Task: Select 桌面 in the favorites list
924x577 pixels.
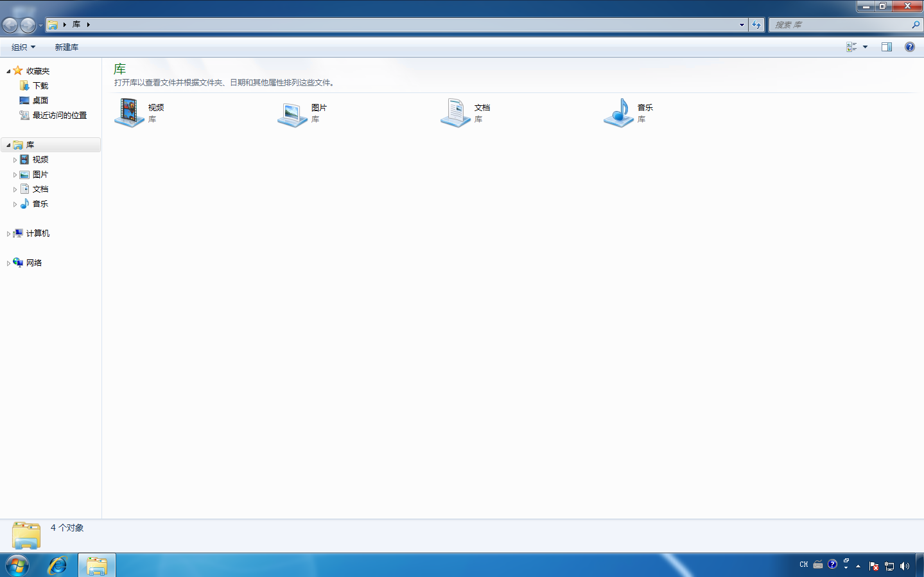Action: [x=40, y=101]
